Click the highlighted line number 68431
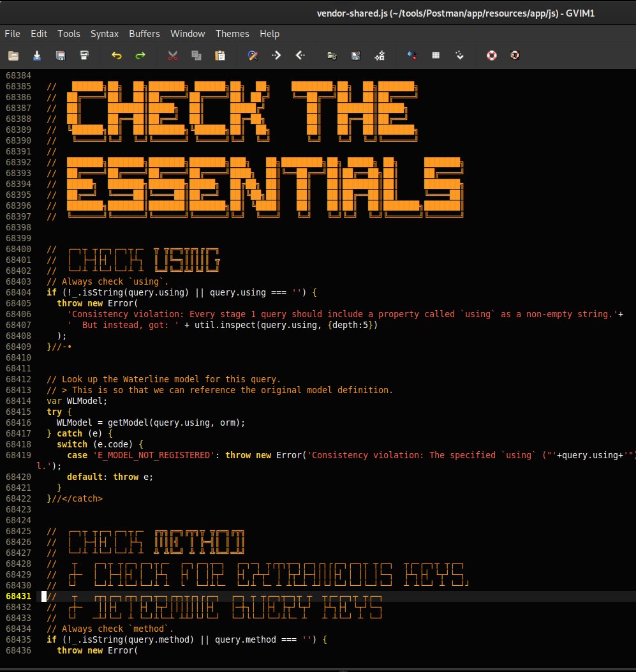Screen dimensions: 636x672 point(18,596)
